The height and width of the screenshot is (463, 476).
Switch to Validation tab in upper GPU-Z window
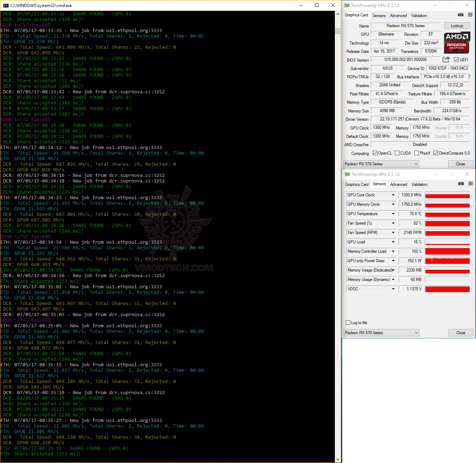[x=419, y=16]
